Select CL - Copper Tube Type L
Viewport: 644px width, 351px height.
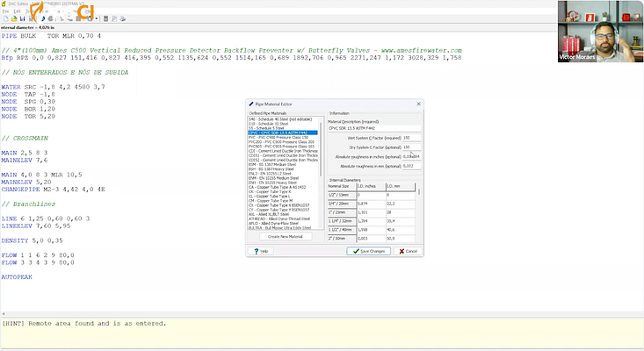pos(282,196)
